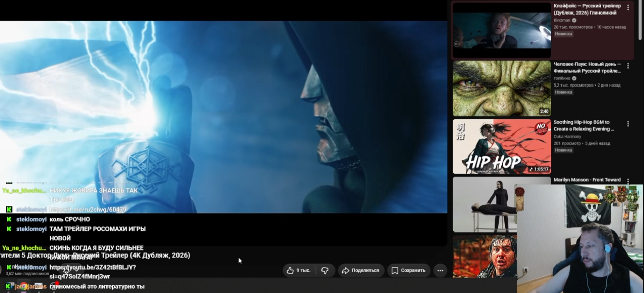Click chat message 'коль СРОЧНО'

click(70, 219)
